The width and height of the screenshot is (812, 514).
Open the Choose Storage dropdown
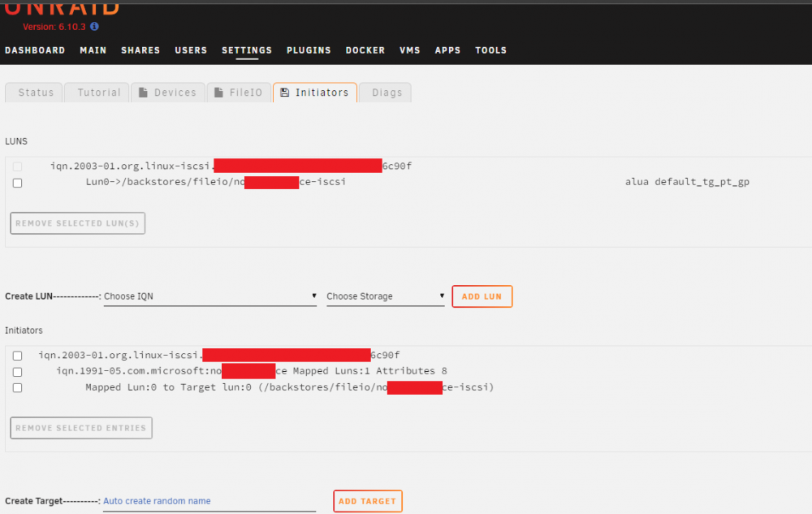pyautogui.click(x=385, y=296)
